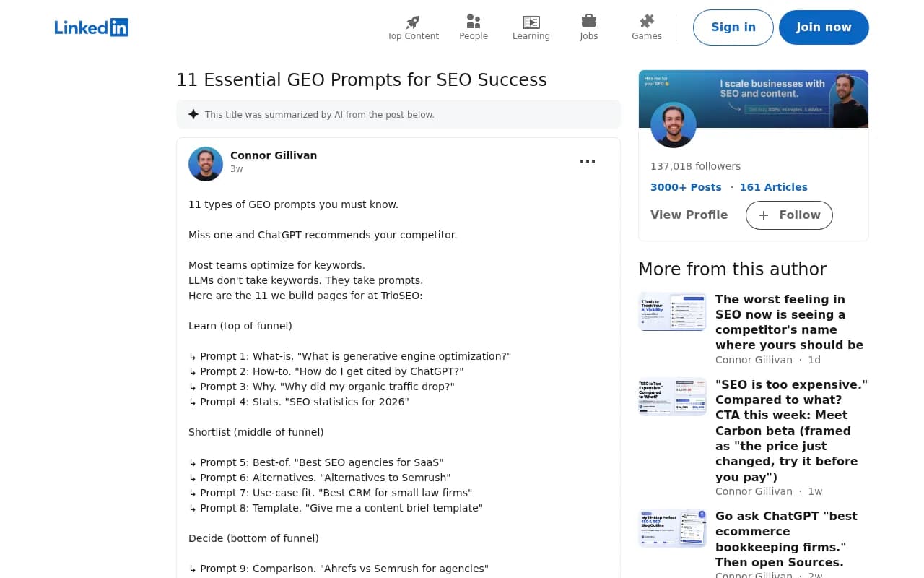Follow Connor Gillivan
The height and width of the screenshot is (578, 924).
[x=789, y=215]
